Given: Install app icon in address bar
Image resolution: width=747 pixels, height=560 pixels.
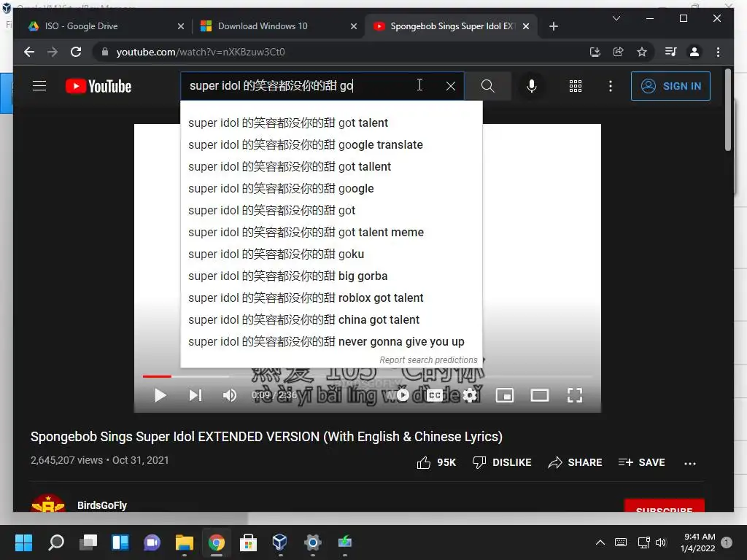Looking at the screenshot, I should pyautogui.click(x=595, y=52).
